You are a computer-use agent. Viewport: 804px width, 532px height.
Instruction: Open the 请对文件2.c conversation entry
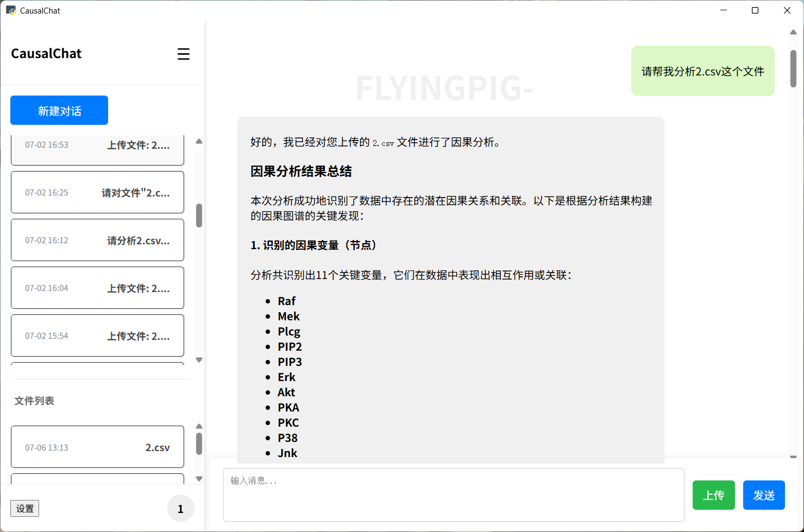click(x=97, y=192)
